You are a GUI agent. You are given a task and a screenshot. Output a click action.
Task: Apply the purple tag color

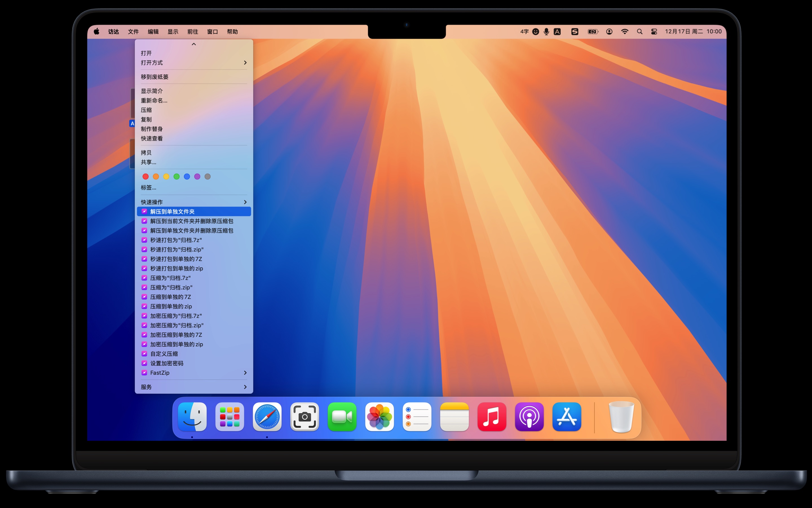pyautogui.click(x=197, y=177)
